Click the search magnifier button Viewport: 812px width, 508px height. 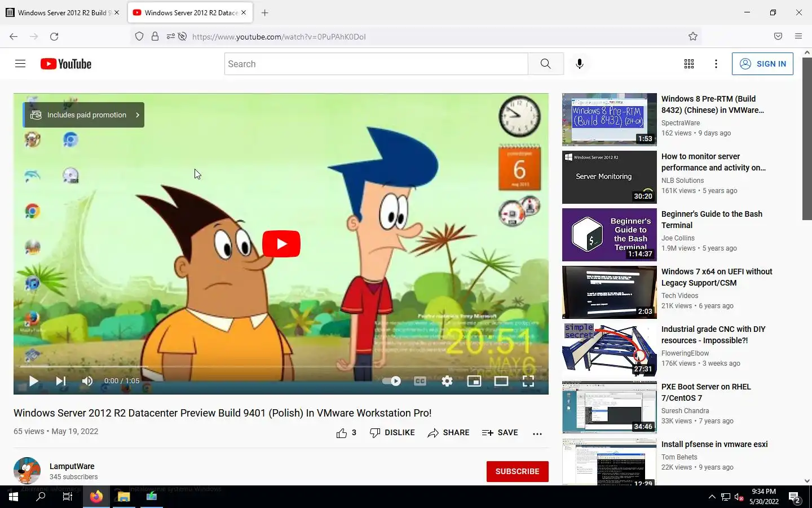(x=545, y=64)
